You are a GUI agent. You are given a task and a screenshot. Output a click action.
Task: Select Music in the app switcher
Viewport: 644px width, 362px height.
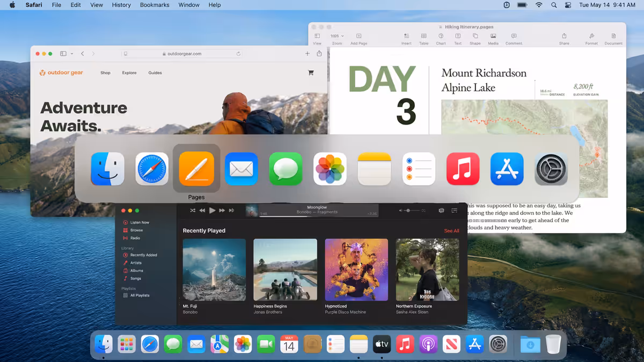click(463, 169)
